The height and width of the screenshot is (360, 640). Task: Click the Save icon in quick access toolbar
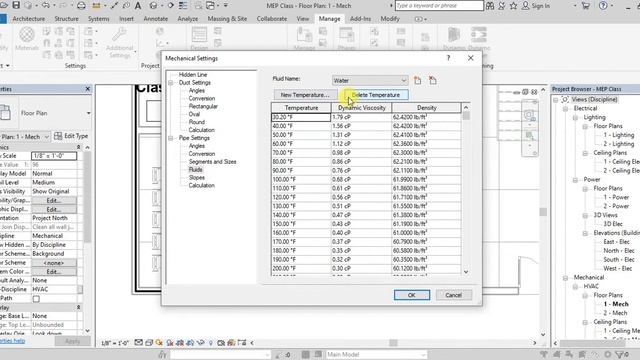[16, 5]
